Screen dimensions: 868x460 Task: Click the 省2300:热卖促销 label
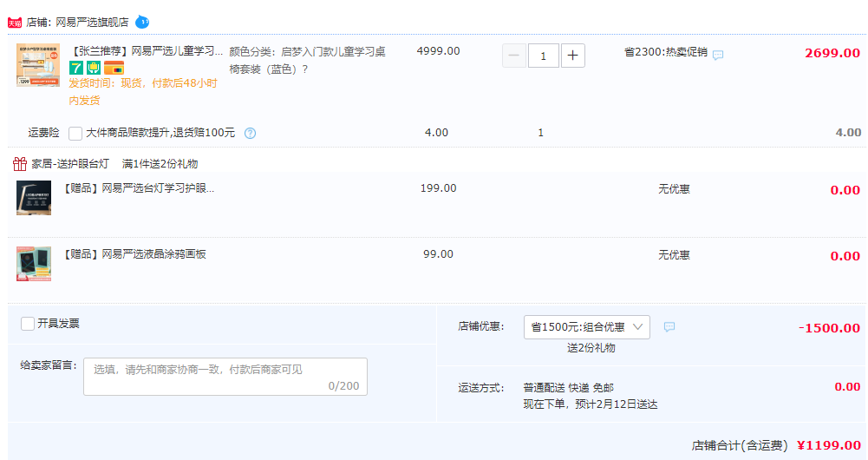pyautogui.click(x=666, y=52)
